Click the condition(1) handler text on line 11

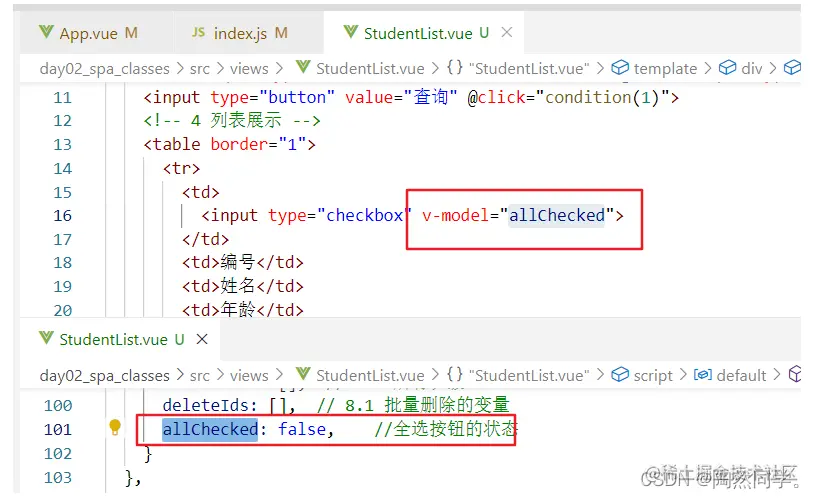coord(602,97)
